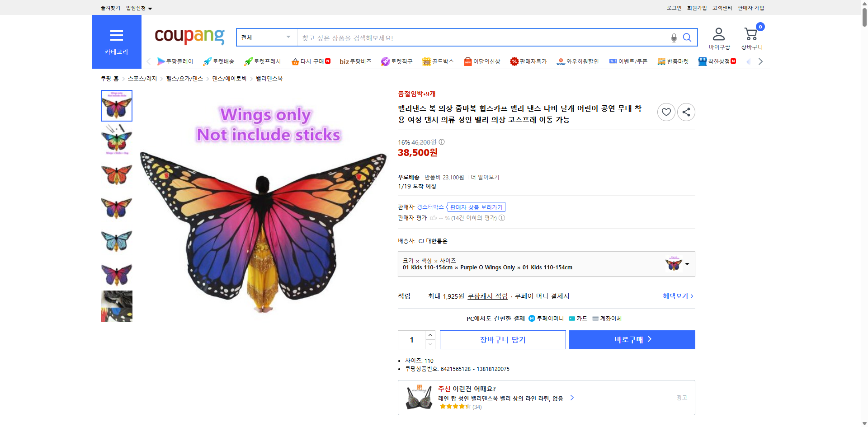Screen dimensions: 868x427
Task: Open the 카테고리 hamburger menu
Action: [x=116, y=36]
